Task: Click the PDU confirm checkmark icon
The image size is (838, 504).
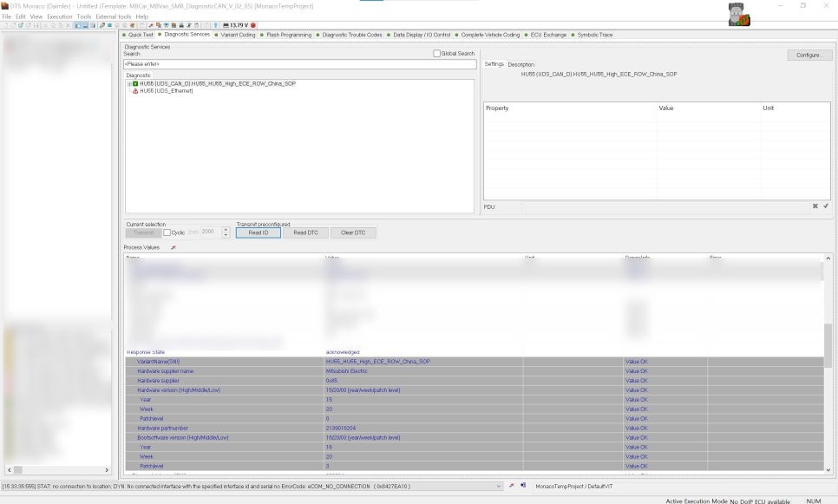Action: [826, 206]
